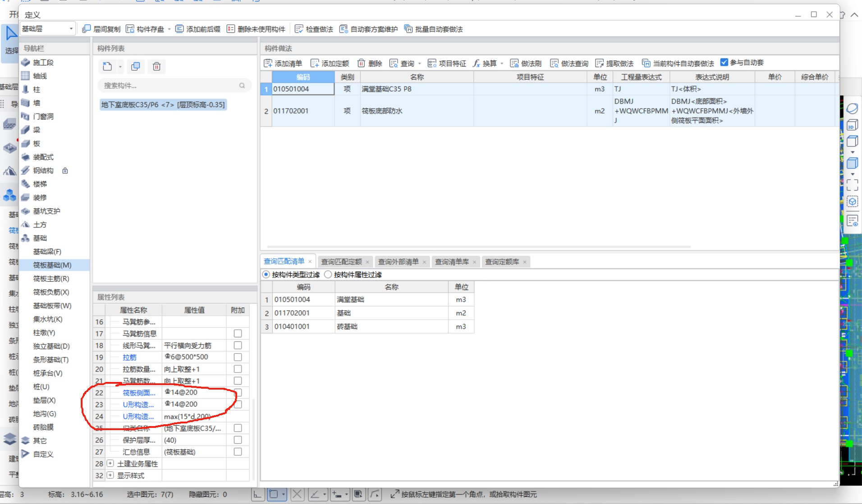Click the lock icon next to 钢结构
Image resolution: width=862 pixels, height=504 pixels.
[x=65, y=171]
